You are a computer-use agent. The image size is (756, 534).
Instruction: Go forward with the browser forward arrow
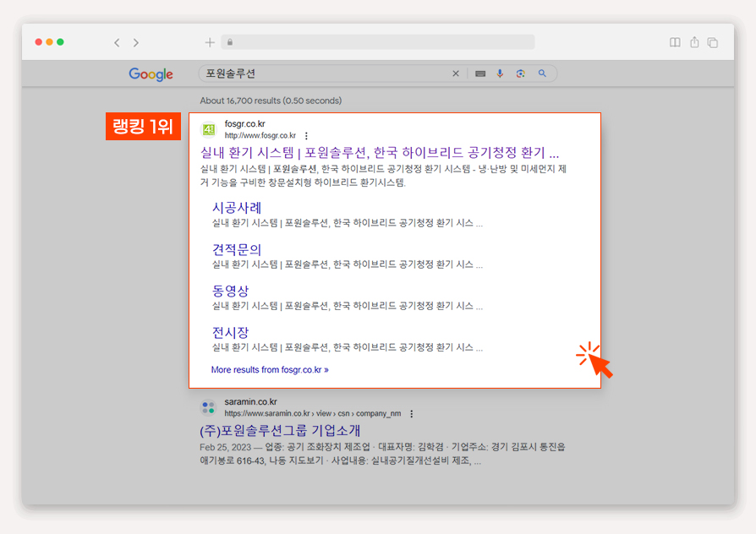pos(136,42)
